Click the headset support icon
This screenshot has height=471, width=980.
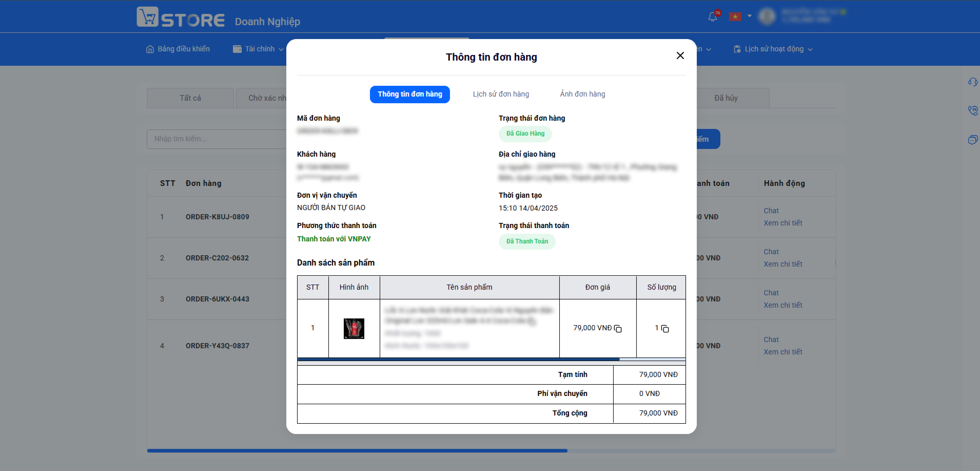pos(972,82)
